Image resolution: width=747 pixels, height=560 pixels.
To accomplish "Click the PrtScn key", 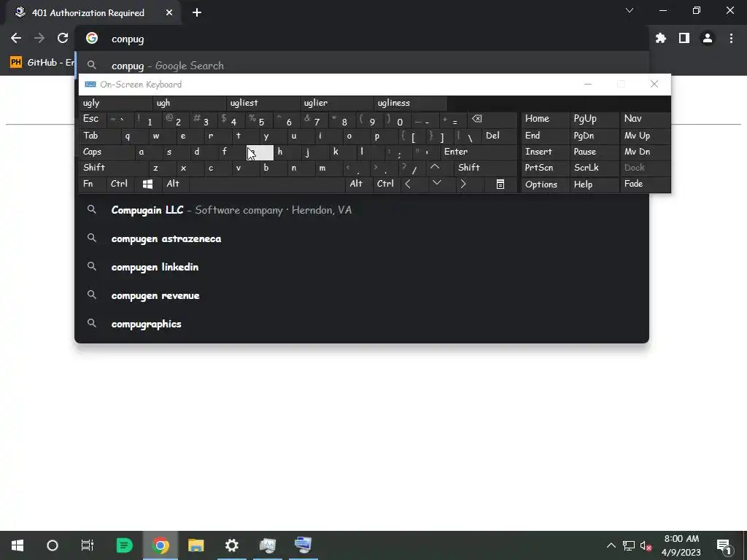I will pyautogui.click(x=545, y=168).
